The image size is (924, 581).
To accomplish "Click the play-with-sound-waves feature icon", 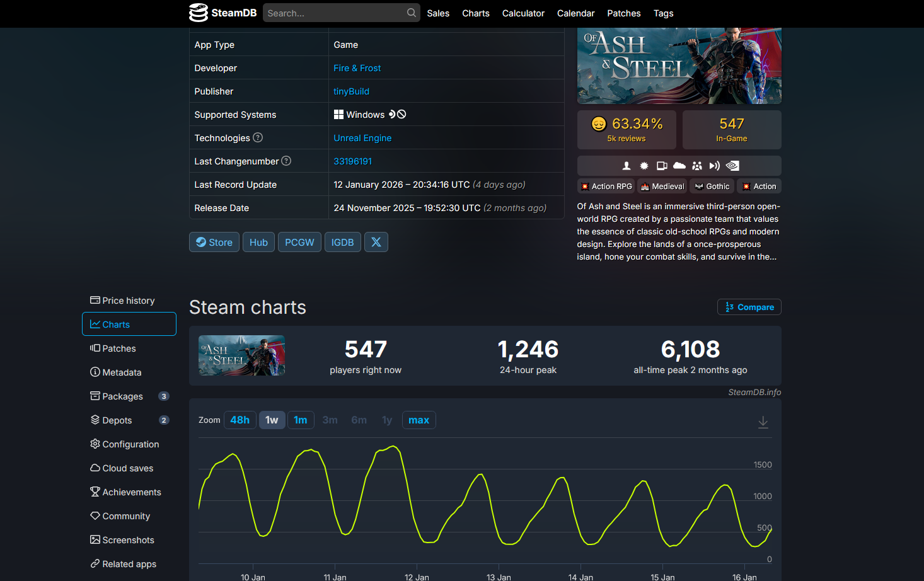I will [x=715, y=166].
